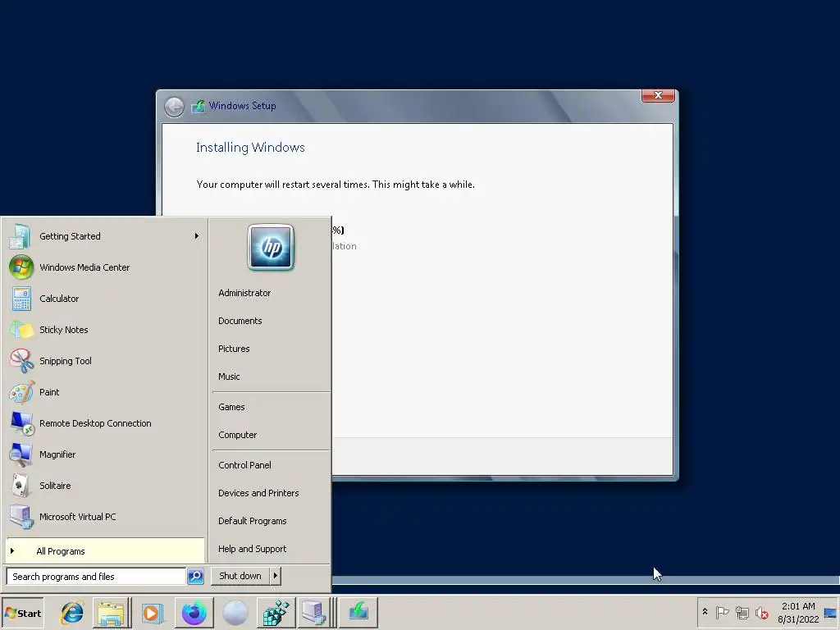Open Pictures library
Screen dimensions: 840x630
click(x=234, y=349)
